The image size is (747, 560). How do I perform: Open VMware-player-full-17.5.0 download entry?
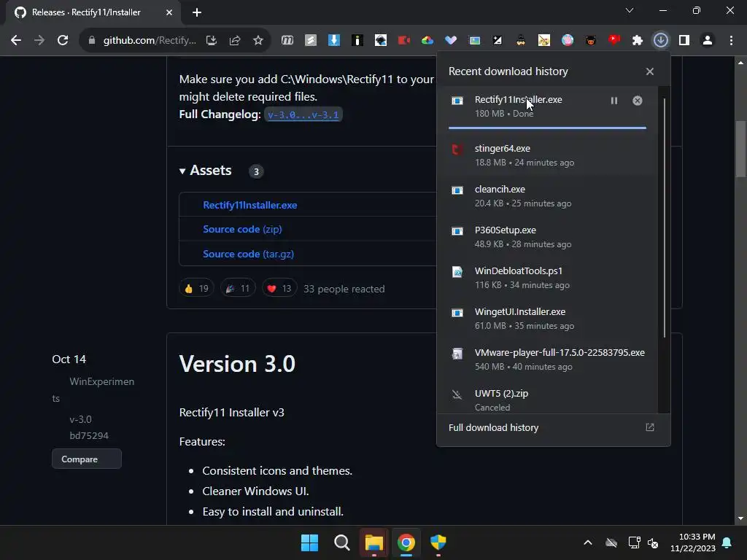[547, 359]
